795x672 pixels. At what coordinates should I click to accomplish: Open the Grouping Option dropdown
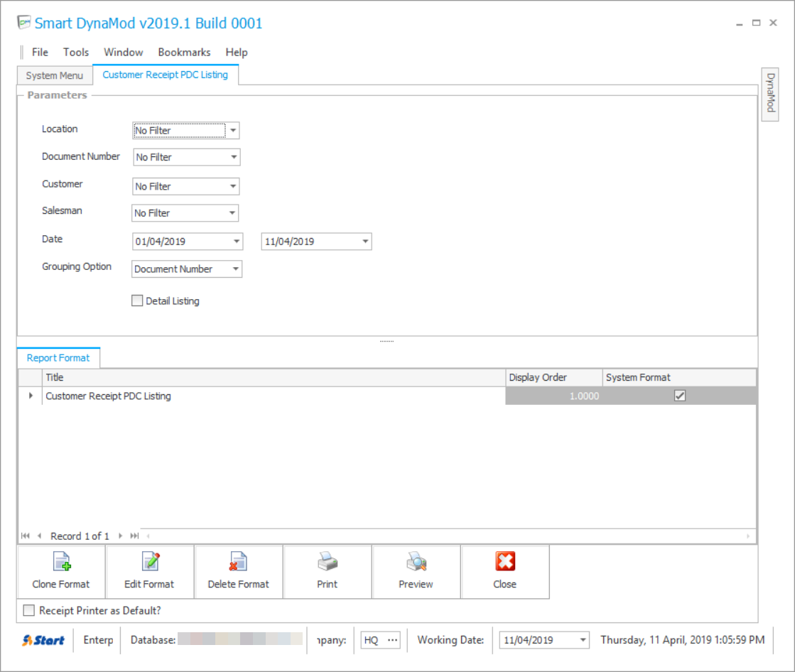(236, 269)
